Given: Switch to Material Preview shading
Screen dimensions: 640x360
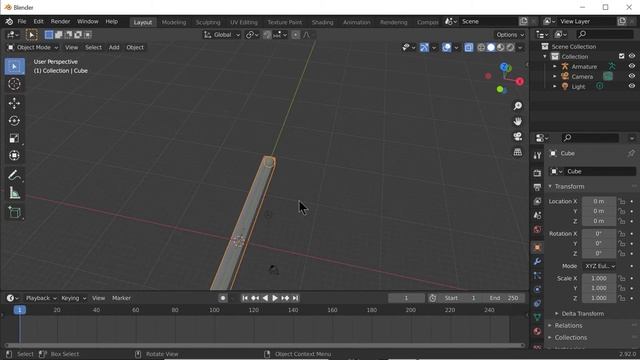Looking at the screenshot, I should [x=501, y=48].
